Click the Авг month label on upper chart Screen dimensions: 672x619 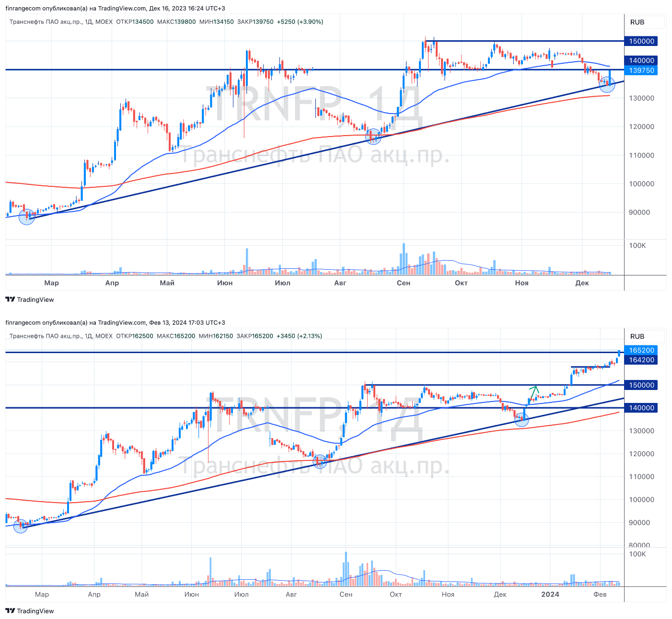pos(340,283)
